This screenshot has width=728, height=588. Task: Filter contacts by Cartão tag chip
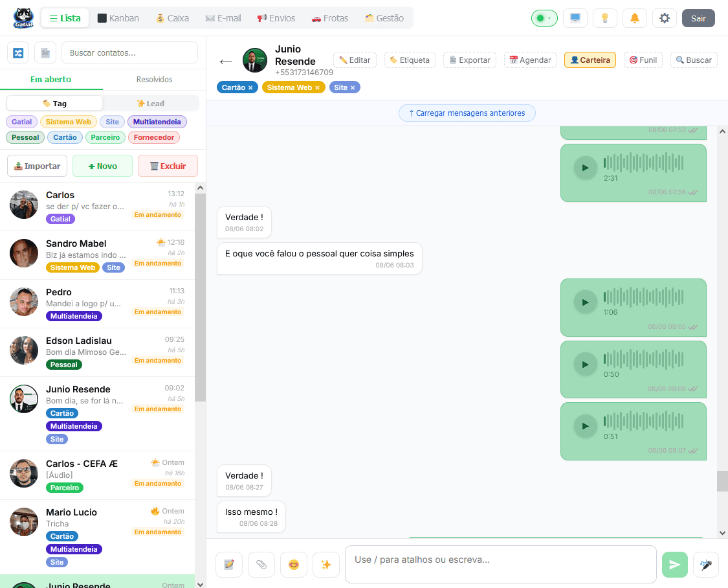click(65, 137)
